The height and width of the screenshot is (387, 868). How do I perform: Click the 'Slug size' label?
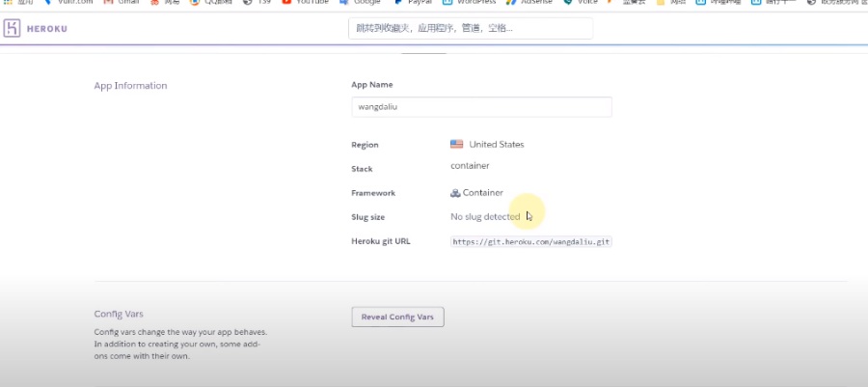coord(368,217)
